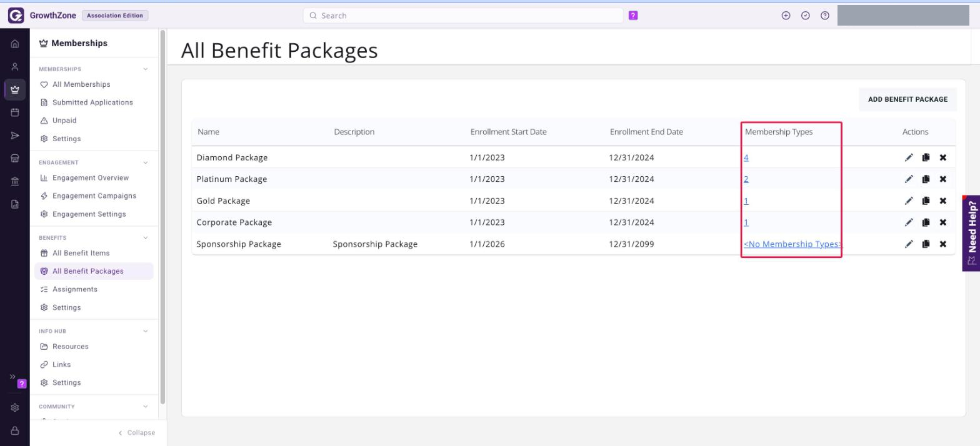This screenshot has height=446, width=980.
Task: Click the Need Help side tab
Action: [x=971, y=233]
